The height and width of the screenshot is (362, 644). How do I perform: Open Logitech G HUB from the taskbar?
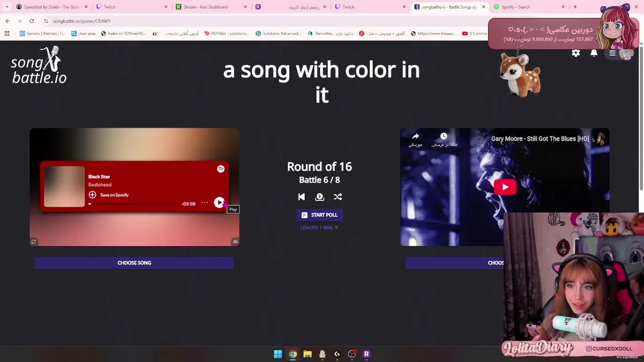(337, 354)
